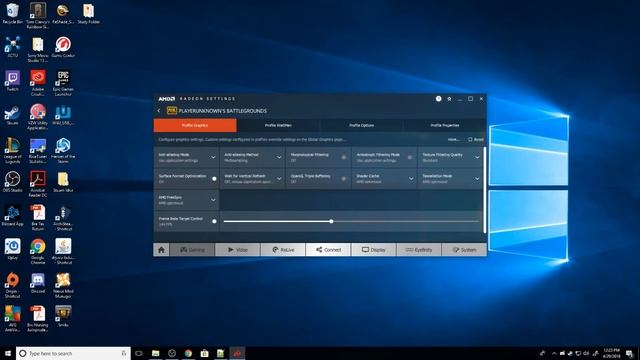640x360 pixels.
Task: Click the AVG Antivirus desktop icon
Action: coord(12,318)
